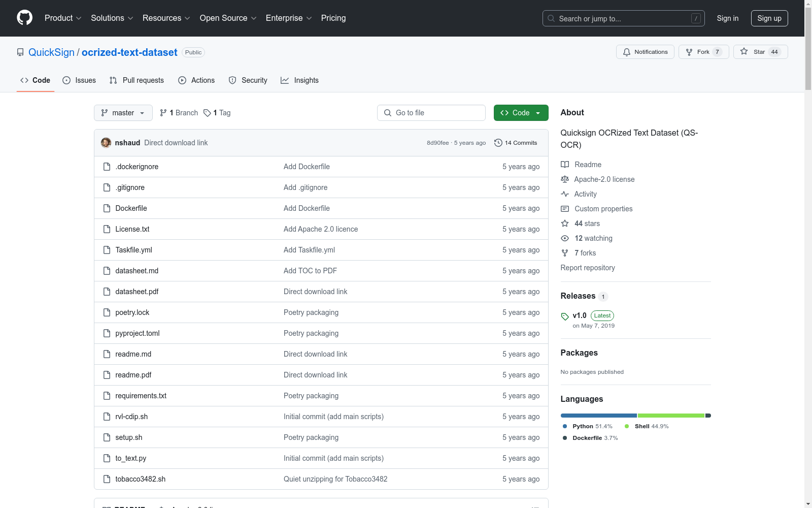Viewport: 812px width, 508px height.
Task: Click the eye icon beside 12 watching
Action: pyautogui.click(x=565, y=238)
